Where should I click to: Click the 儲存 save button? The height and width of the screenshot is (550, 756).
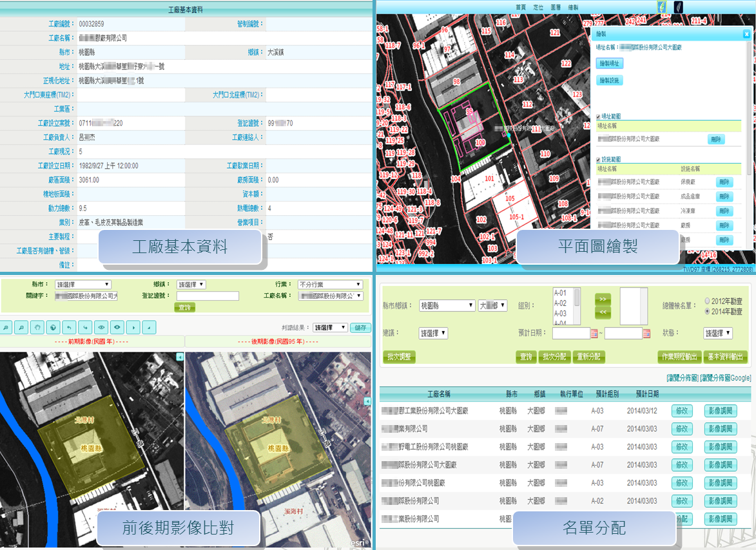tap(361, 328)
